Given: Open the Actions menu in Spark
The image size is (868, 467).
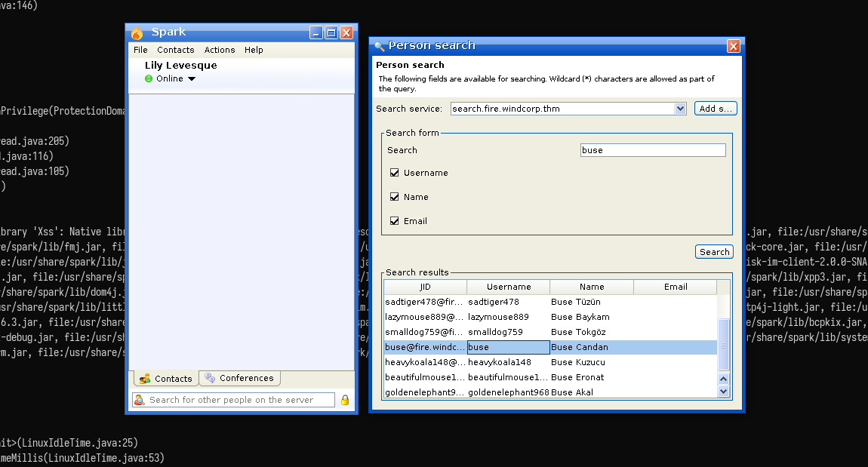Looking at the screenshot, I should (x=219, y=50).
